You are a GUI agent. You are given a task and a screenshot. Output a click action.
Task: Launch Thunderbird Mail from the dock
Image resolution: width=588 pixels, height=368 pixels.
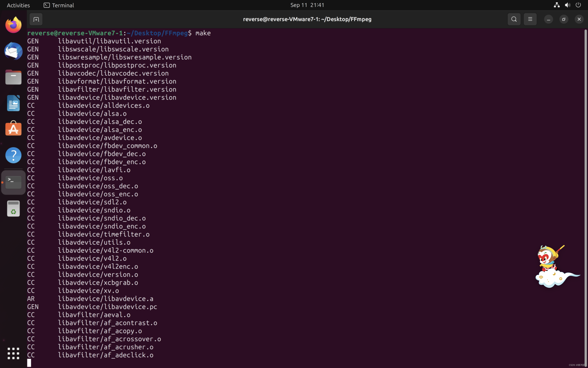tap(13, 51)
